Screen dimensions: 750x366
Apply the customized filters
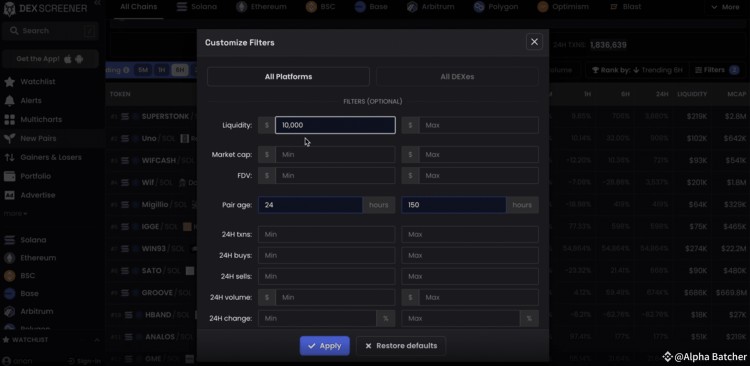(325, 346)
